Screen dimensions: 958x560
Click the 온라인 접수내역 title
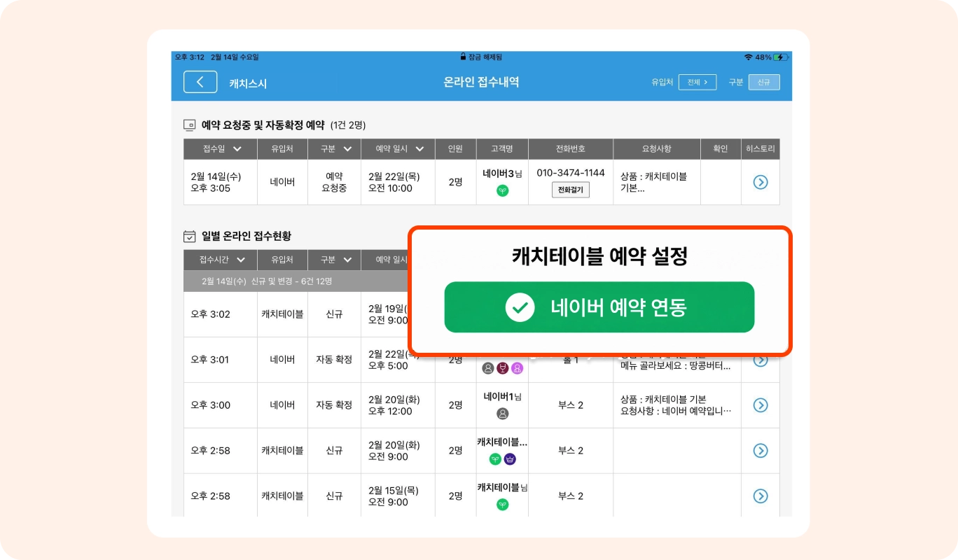click(481, 82)
